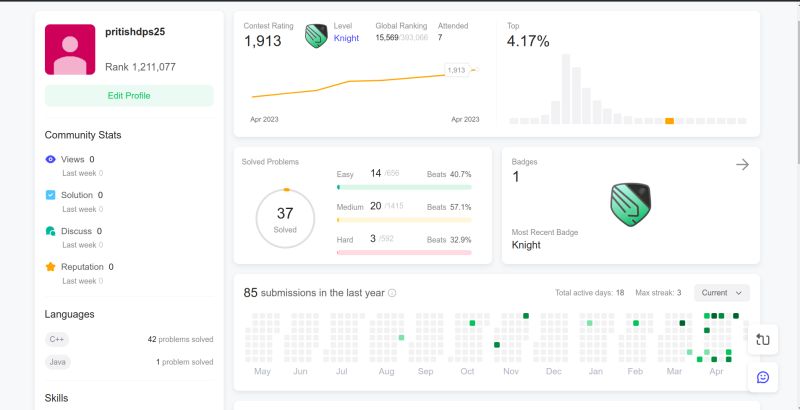Screen dimensions: 800x410
Task: Click the Skills heading
Action: coord(56,398)
